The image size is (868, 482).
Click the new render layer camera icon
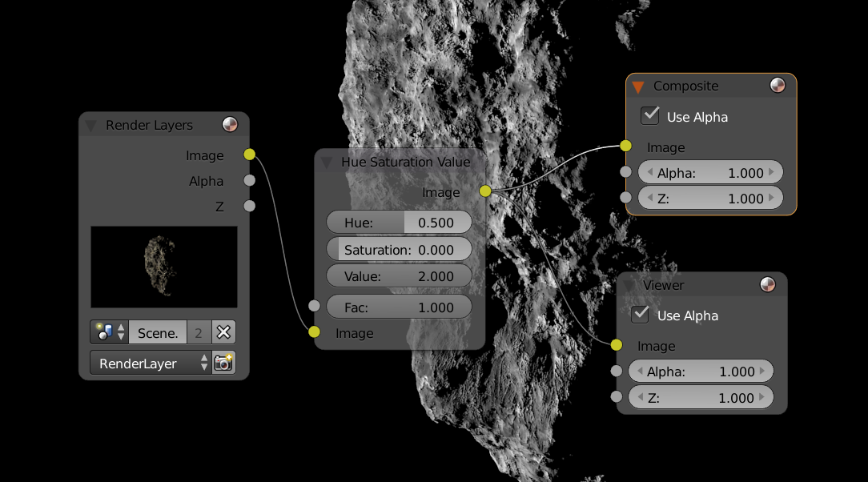tap(223, 362)
